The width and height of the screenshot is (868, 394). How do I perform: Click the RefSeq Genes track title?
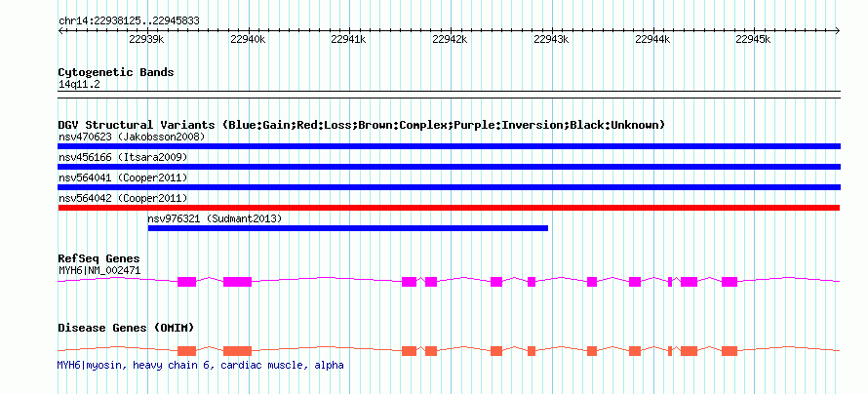click(x=99, y=259)
